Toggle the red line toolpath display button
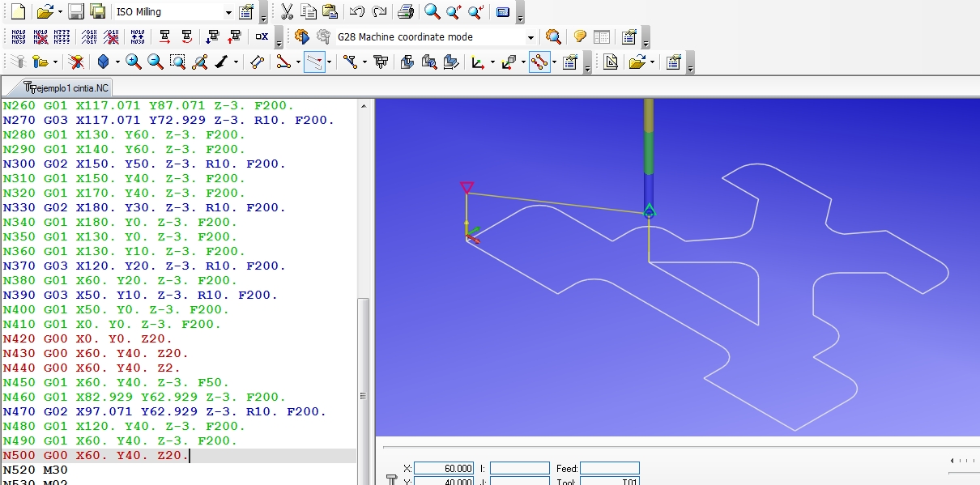980x485 pixels. tap(283, 62)
